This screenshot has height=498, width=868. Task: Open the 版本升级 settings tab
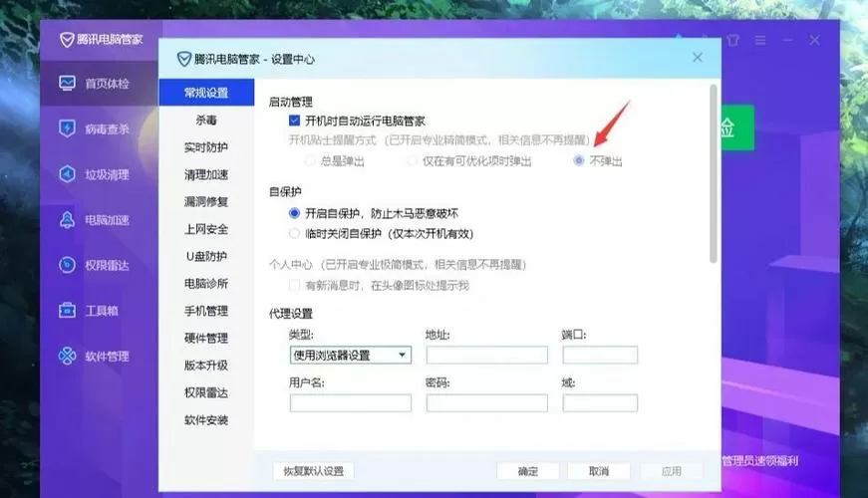(x=206, y=366)
